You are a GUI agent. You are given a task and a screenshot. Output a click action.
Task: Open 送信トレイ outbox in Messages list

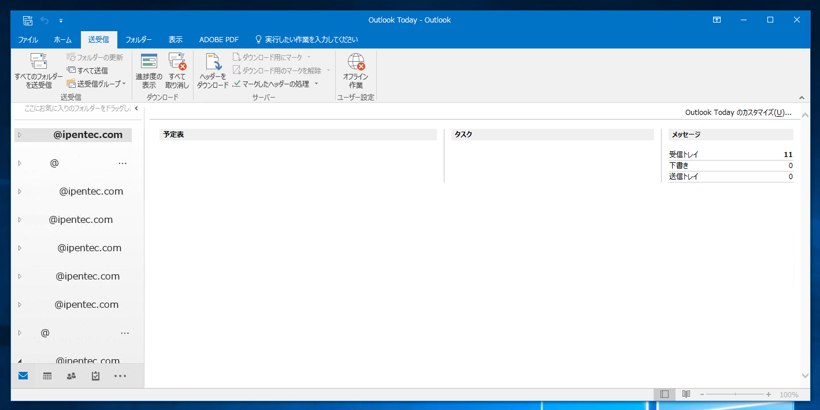tap(684, 177)
